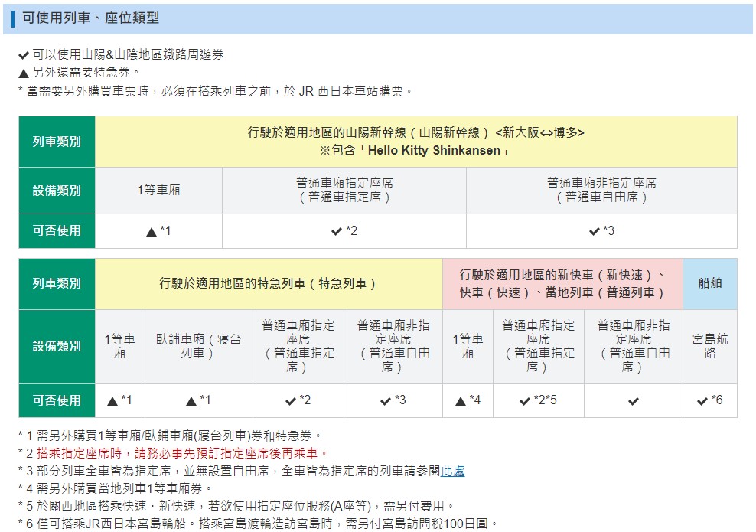Click the 宮島航路 cell
Image resolution: width=756 pixels, height=532 pixels.
[709, 346]
